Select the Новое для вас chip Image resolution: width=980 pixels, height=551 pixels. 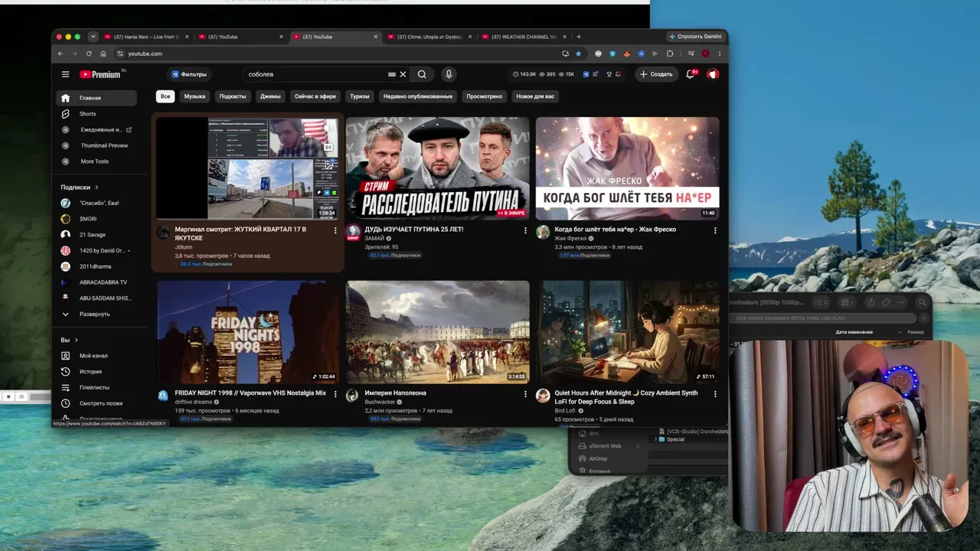coord(536,96)
